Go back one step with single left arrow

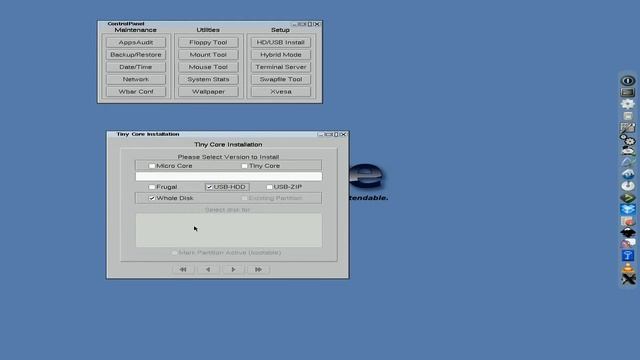pyautogui.click(x=208, y=269)
